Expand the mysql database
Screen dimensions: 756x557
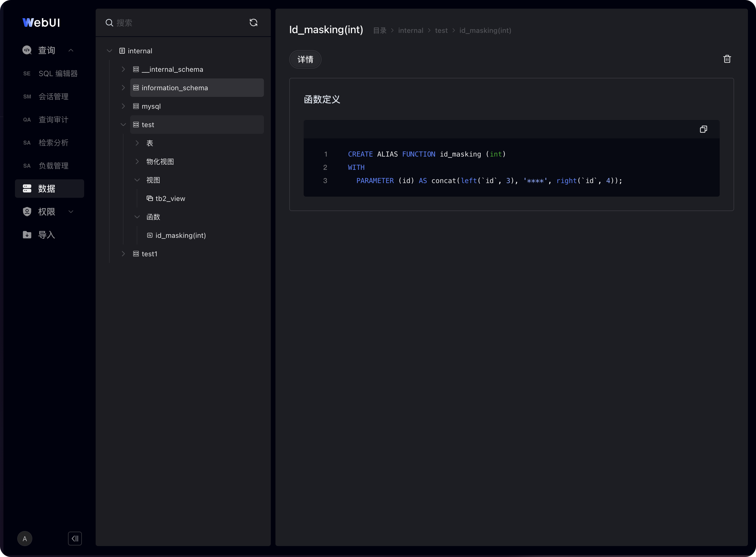coord(123,106)
